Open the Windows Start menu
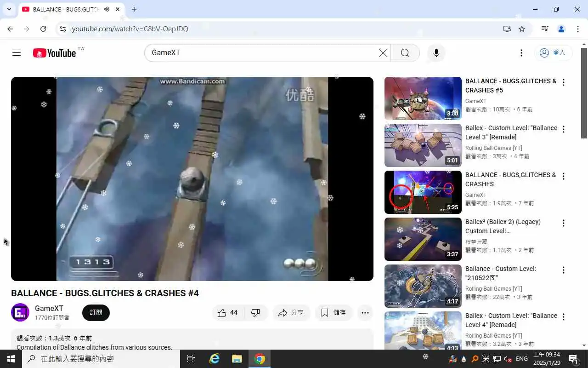 click(x=11, y=359)
